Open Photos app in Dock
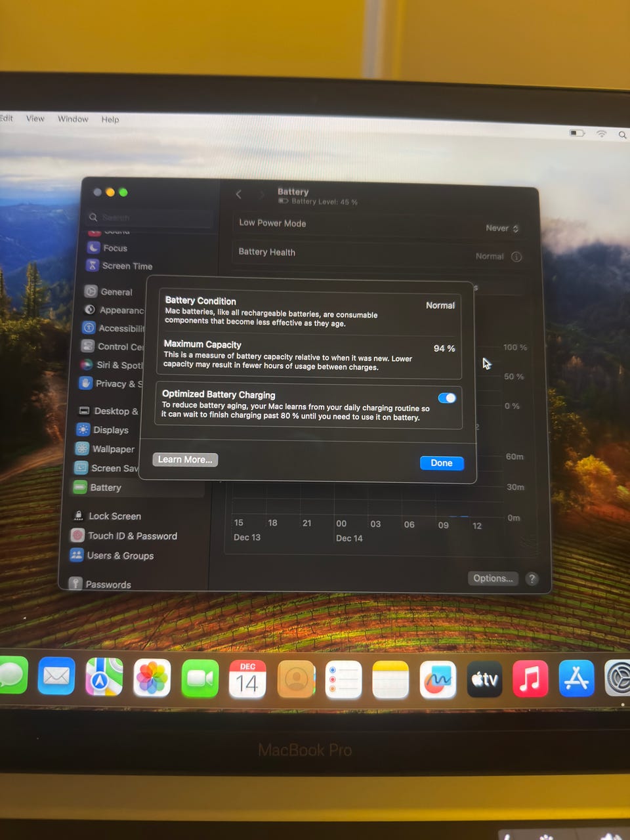Image resolution: width=630 pixels, height=840 pixels. pyautogui.click(x=152, y=677)
